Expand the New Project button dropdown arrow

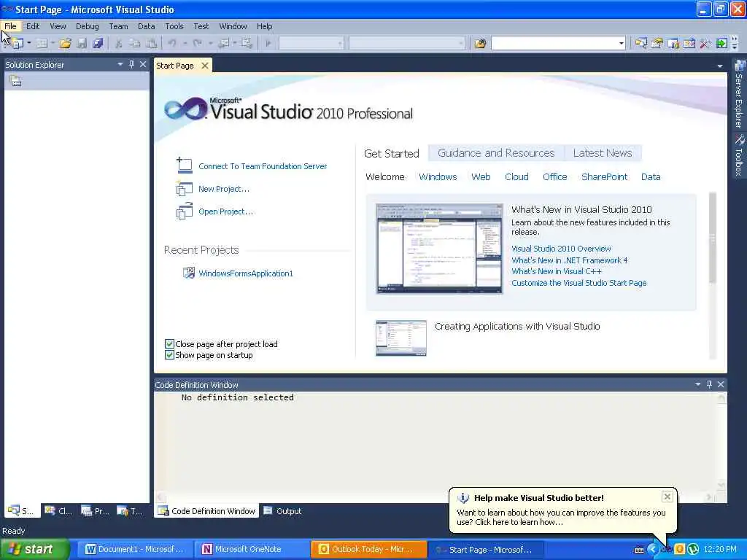point(29,43)
